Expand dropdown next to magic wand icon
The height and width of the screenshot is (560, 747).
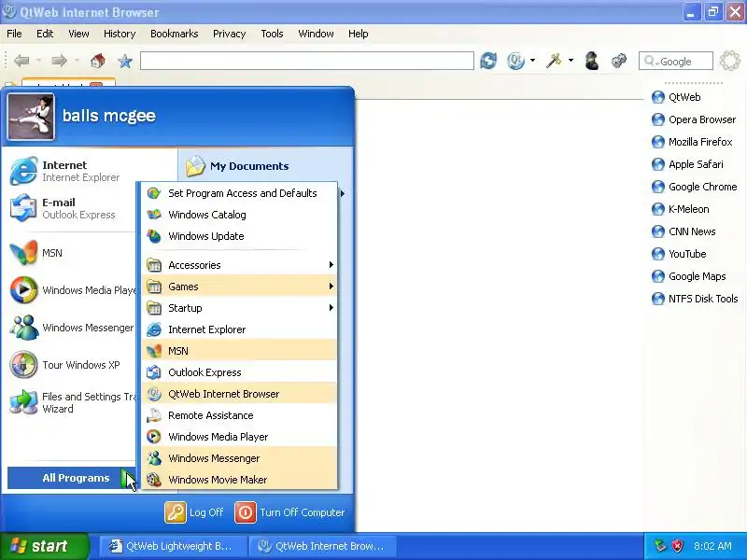571,61
